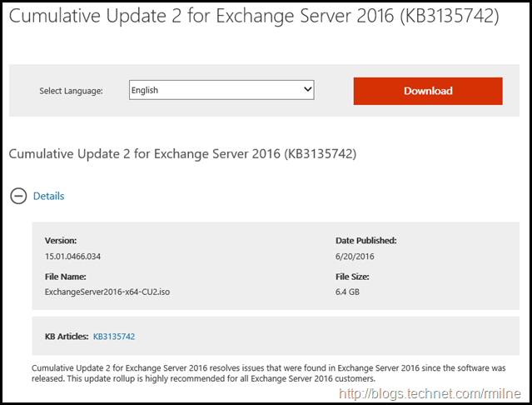
Task: Collapse the Details section using minus icon
Action: pyautogui.click(x=18, y=196)
